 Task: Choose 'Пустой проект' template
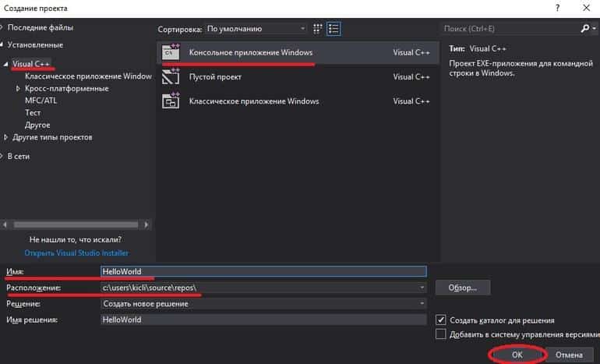pos(298,77)
